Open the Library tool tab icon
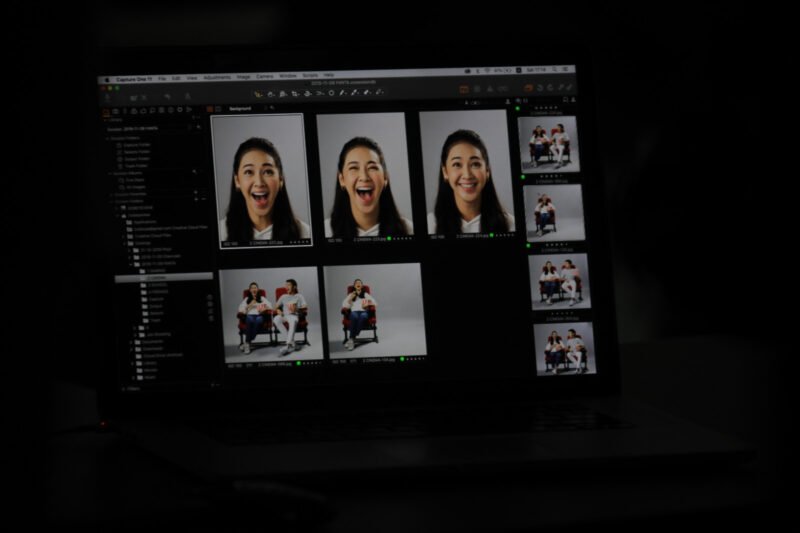 coord(106,112)
